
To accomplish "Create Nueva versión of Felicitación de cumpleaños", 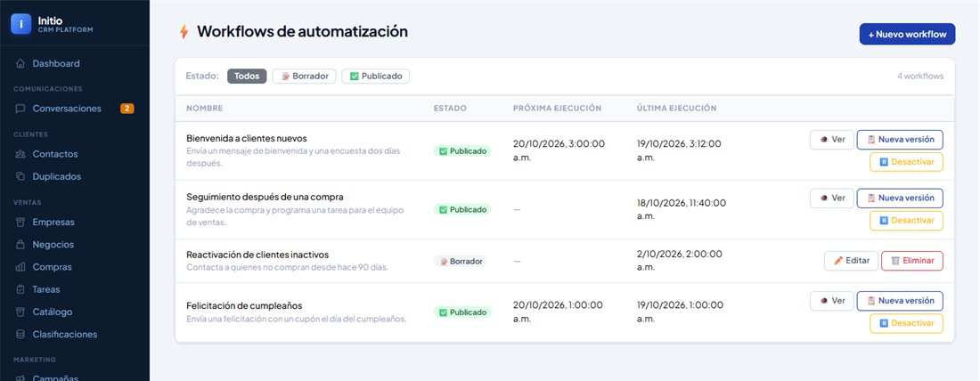I will 900,301.
